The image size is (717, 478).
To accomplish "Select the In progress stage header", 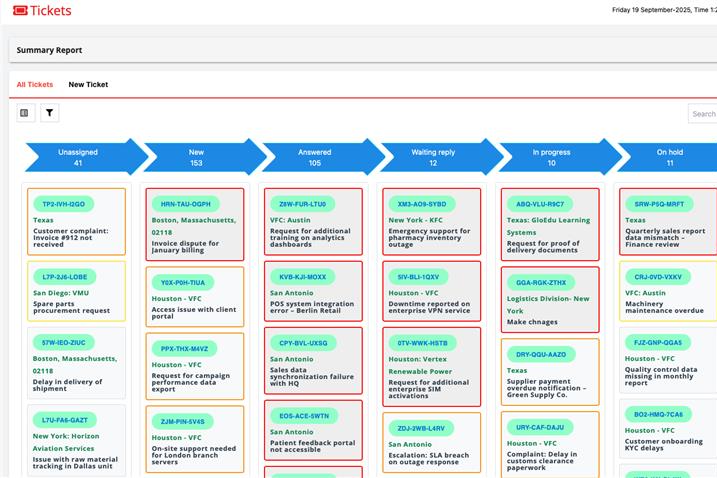I will tap(551, 157).
